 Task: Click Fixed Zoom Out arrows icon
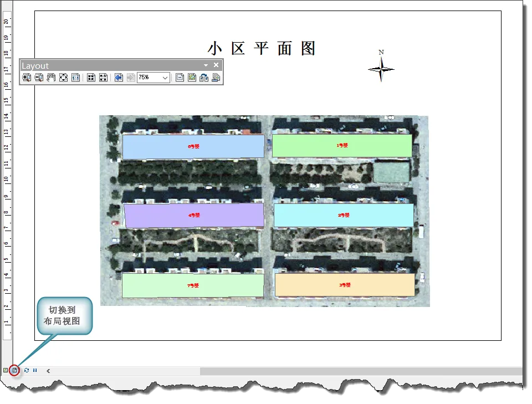[103, 78]
